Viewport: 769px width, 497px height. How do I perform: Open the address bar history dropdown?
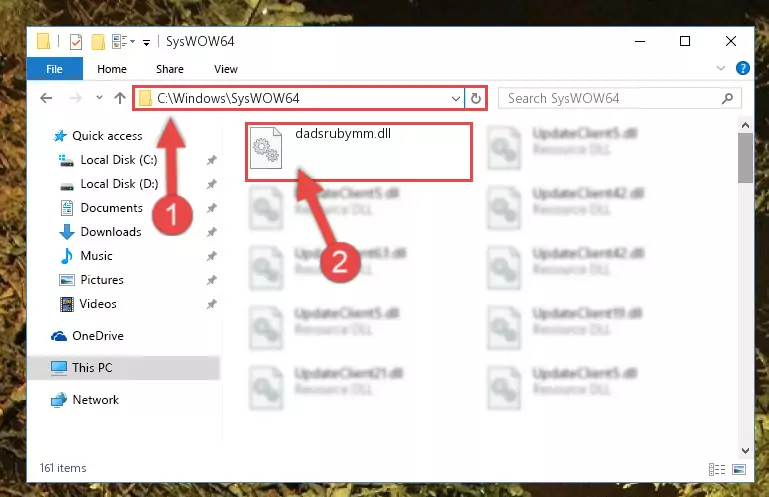click(x=456, y=99)
